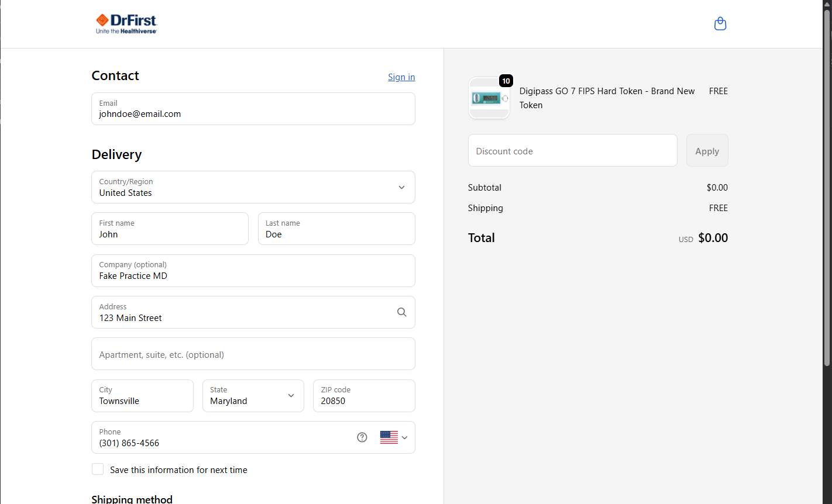Check 'Save this information for next time'
Screen dimensions: 832x504
click(98, 470)
